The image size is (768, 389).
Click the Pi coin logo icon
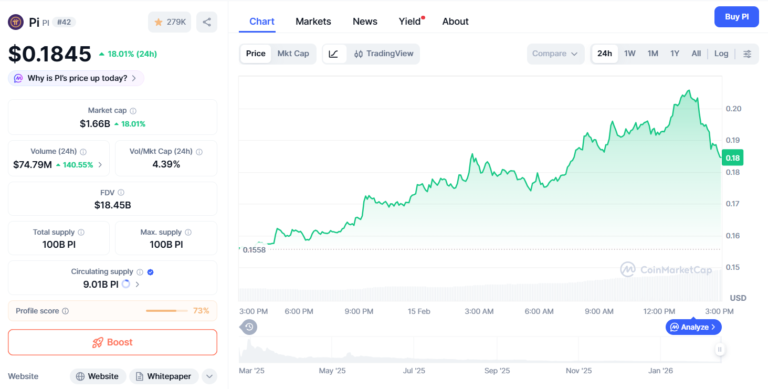(16, 22)
